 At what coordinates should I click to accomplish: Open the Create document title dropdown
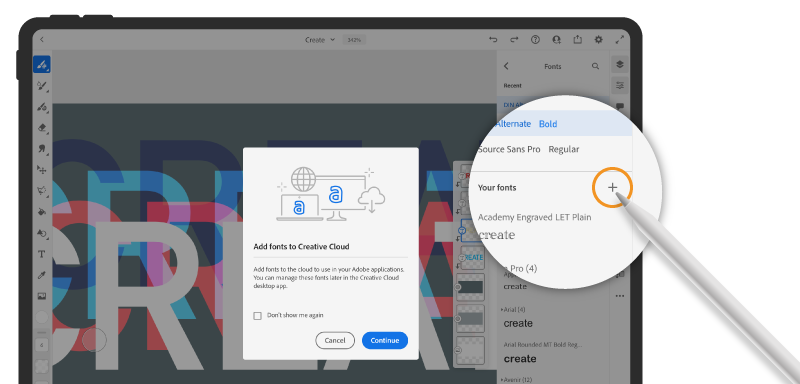[320, 40]
